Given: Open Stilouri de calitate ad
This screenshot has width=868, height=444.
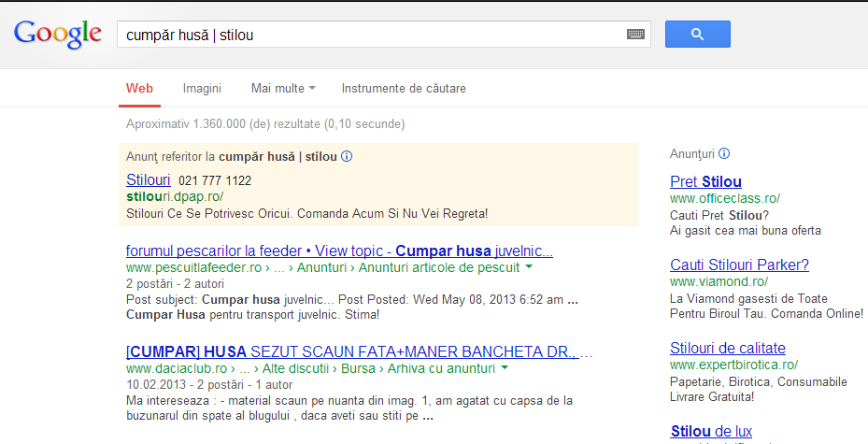Looking at the screenshot, I should coord(728,348).
